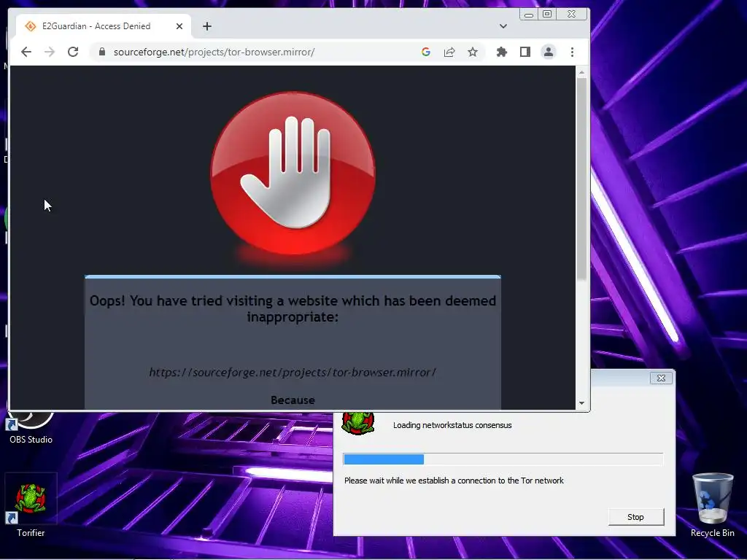The width and height of the screenshot is (747, 560).
Task: Open the Chrome profile avatar
Action: point(549,52)
